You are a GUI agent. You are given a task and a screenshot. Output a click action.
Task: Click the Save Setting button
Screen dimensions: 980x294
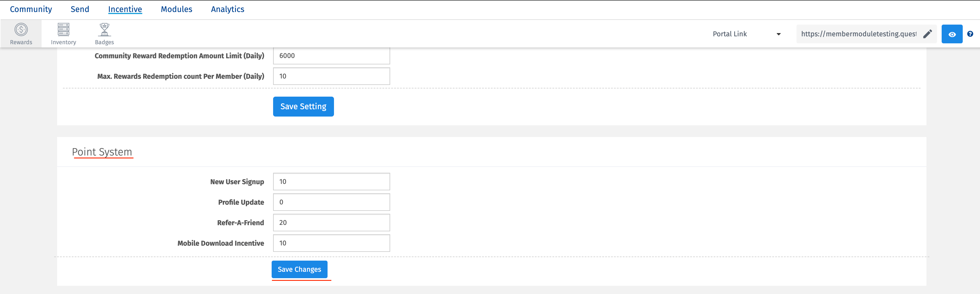303,106
